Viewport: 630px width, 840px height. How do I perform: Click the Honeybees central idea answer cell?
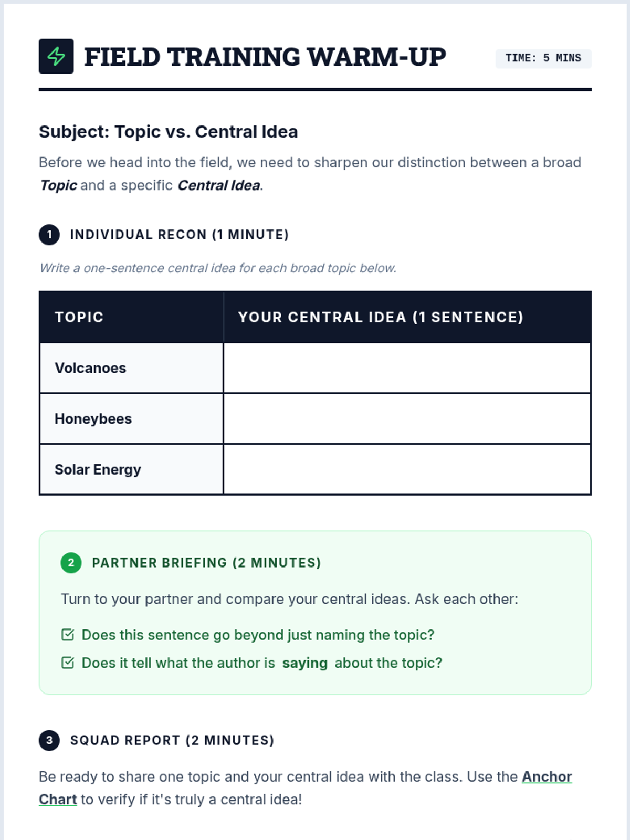tap(407, 419)
